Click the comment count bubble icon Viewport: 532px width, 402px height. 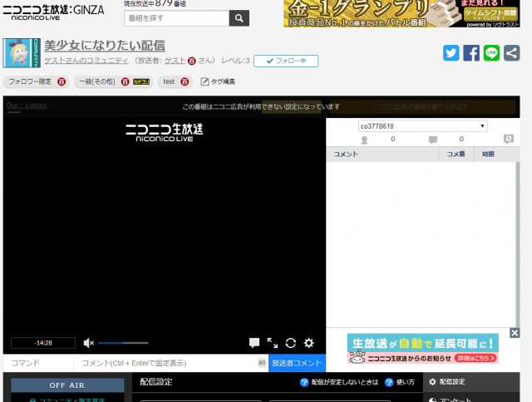433,140
